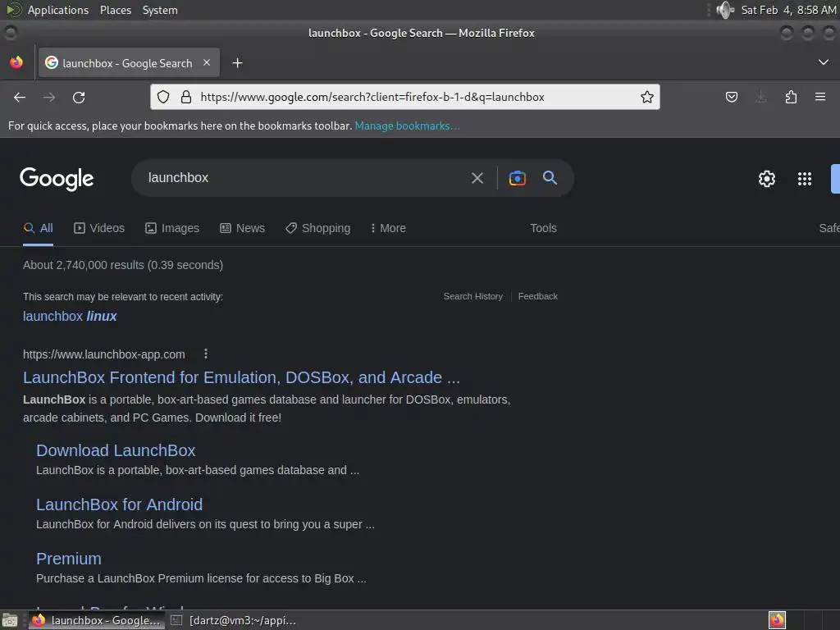Open a new browser tab

(237, 63)
